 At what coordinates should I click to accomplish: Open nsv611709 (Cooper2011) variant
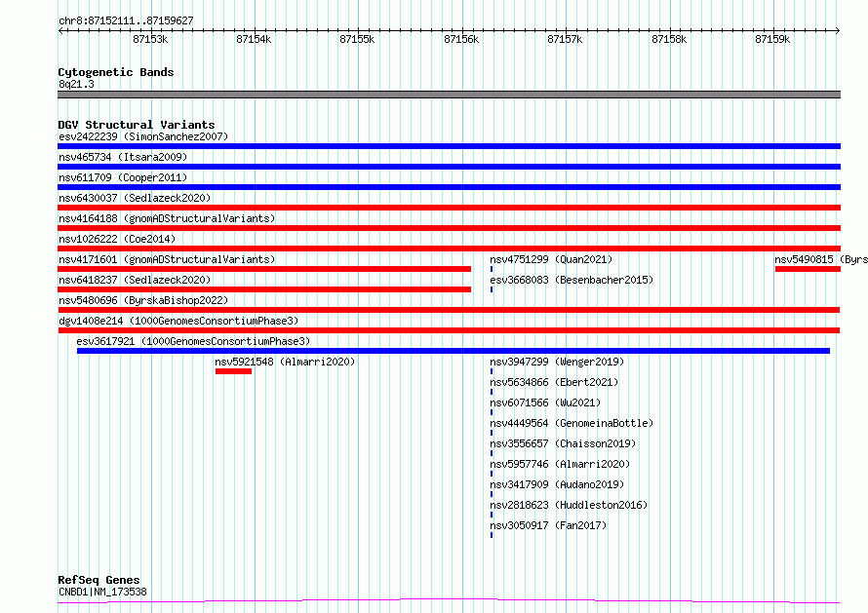click(x=123, y=177)
